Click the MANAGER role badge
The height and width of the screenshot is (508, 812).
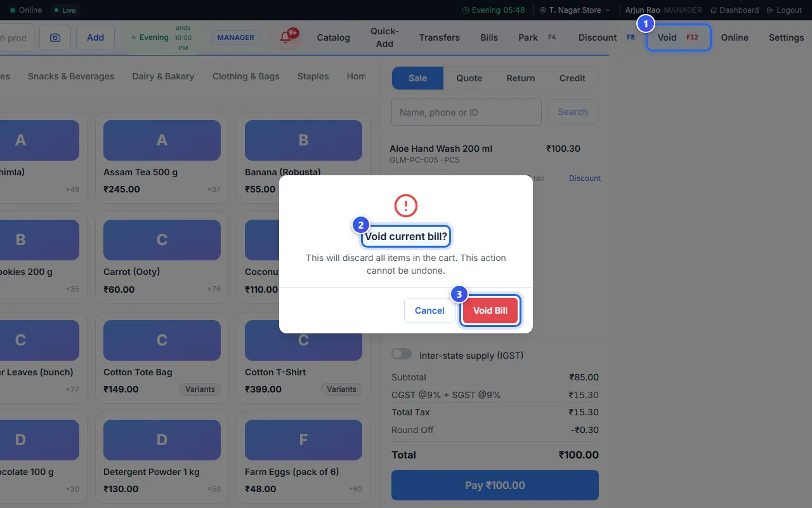tap(235, 37)
